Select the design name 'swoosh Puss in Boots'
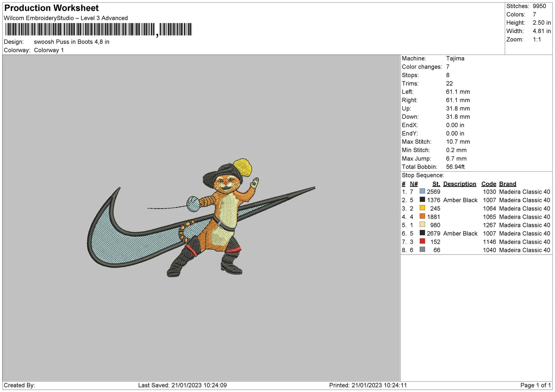This screenshot has height=392, width=555. 71,42
